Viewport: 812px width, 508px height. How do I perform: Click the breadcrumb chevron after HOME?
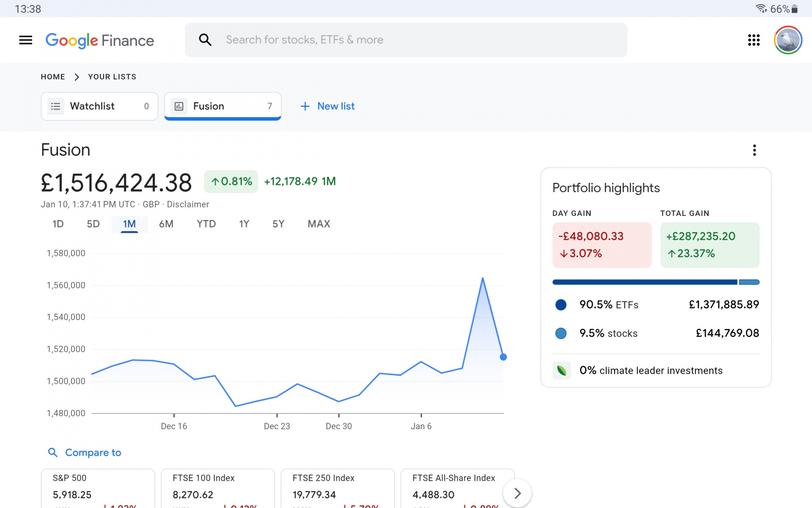77,77
